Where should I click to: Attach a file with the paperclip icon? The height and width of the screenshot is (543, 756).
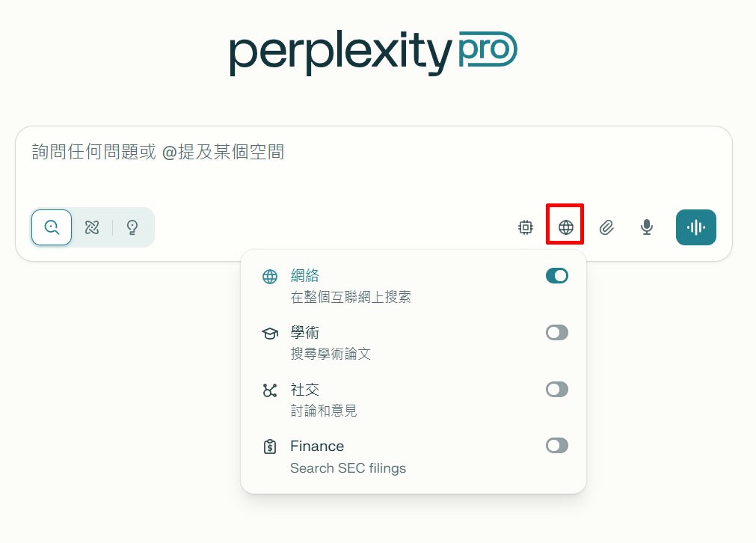[606, 227]
